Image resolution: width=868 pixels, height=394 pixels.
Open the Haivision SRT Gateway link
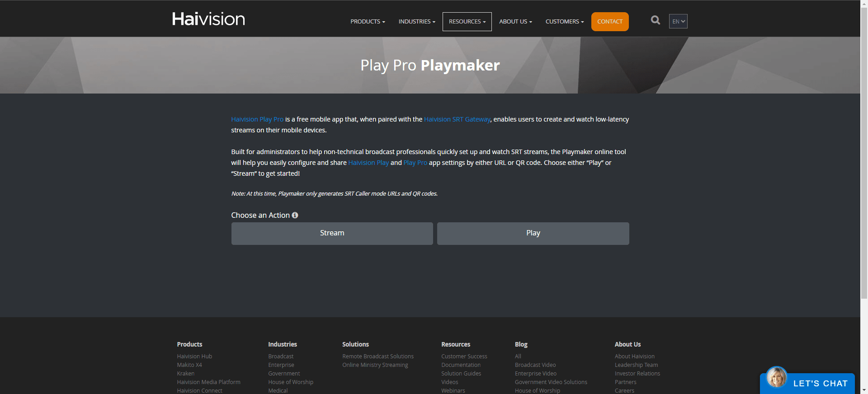457,119
